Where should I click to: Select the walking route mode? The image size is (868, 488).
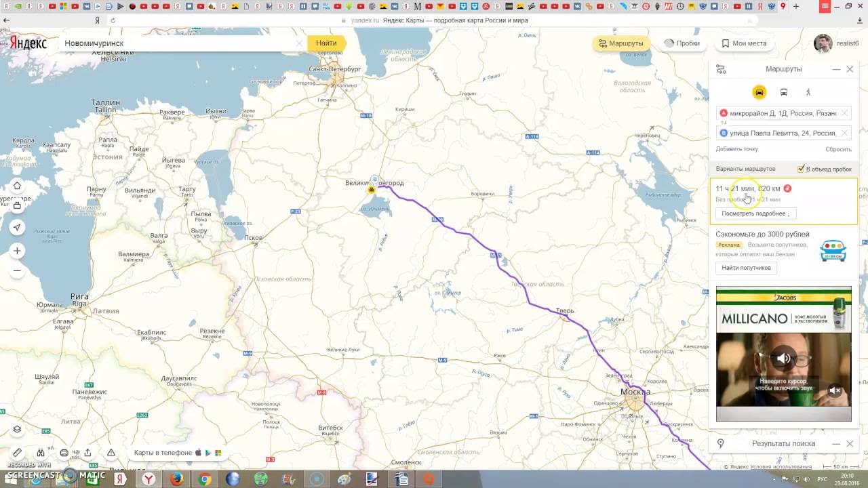tap(808, 92)
